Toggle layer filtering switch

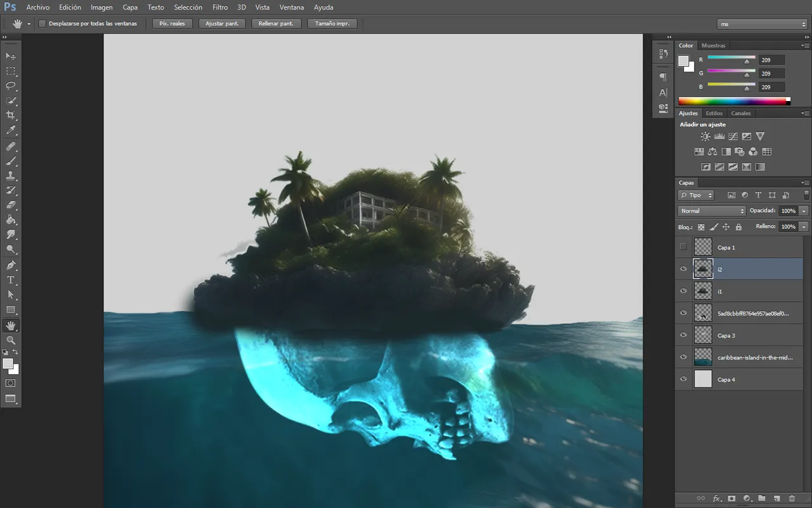click(x=806, y=195)
